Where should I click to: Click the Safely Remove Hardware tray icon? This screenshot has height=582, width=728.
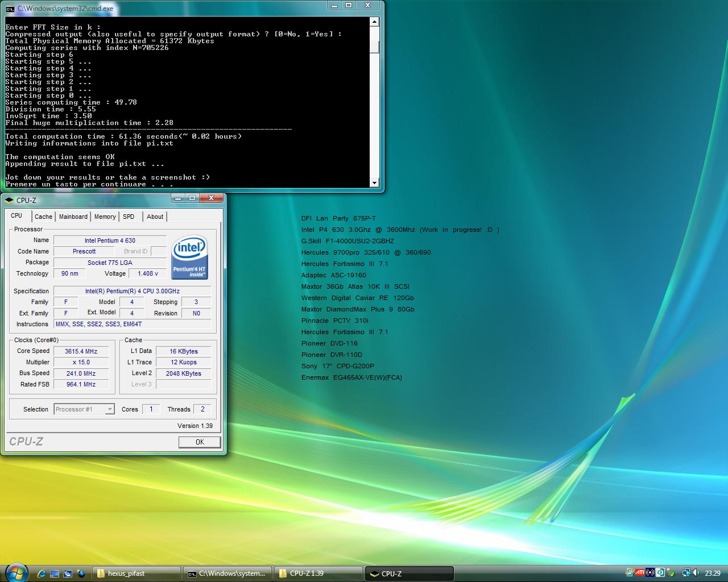671,572
